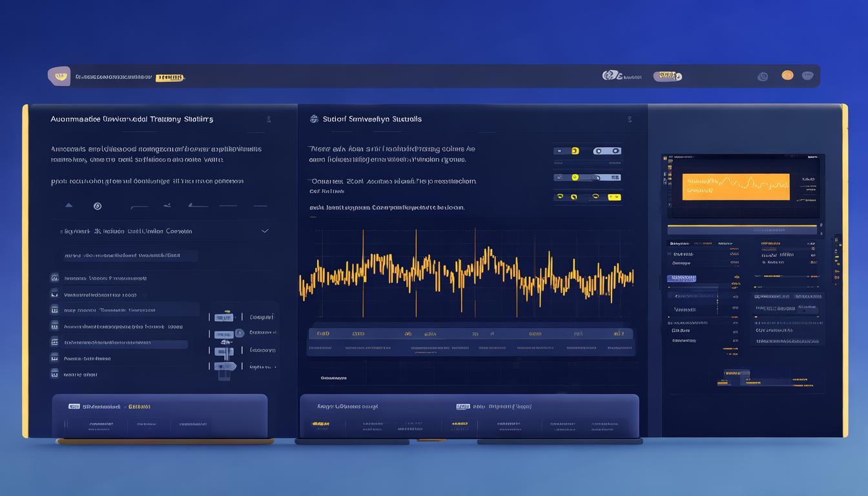Image resolution: width=868 pixels, height=496 pixels.
Task: Click the yellow label in bottom-left card
Action: (139, 407)
